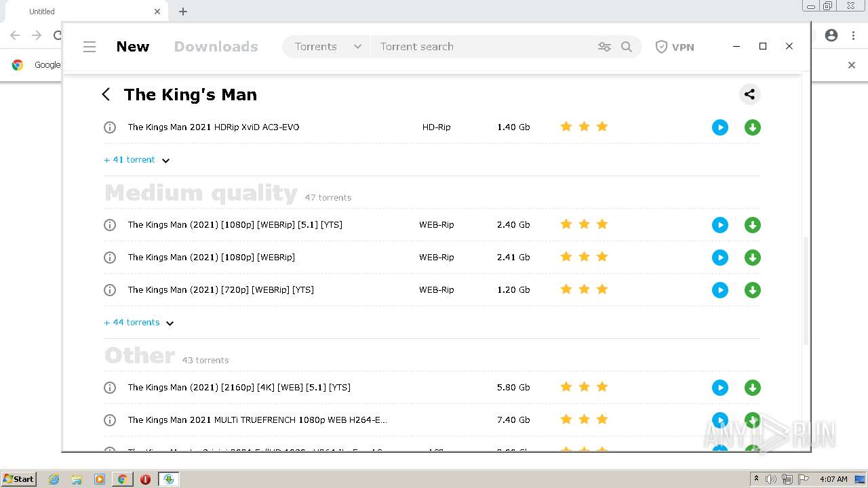Show info for 2160p 4K WEB torrent
This screenshot has width=868, height=488.
click(x=110, y=388)
